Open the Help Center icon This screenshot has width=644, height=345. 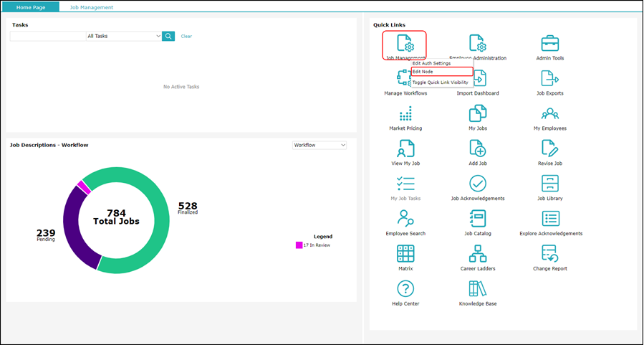[405, 288]
